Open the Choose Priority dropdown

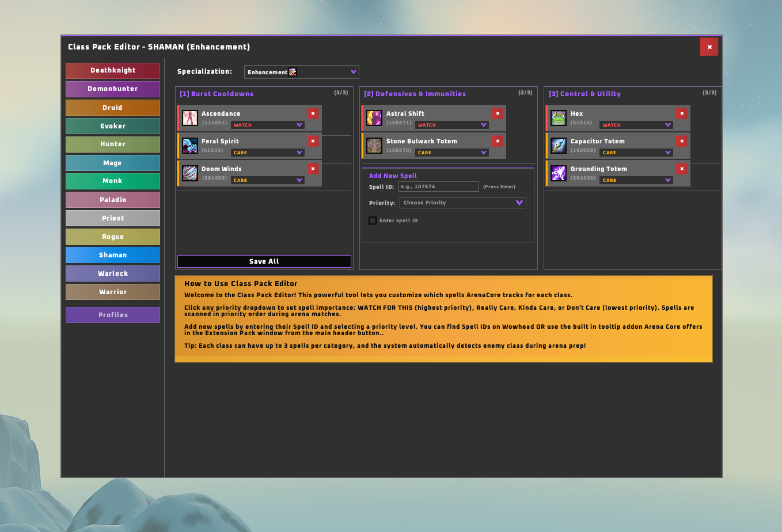(x=461, y=202)
